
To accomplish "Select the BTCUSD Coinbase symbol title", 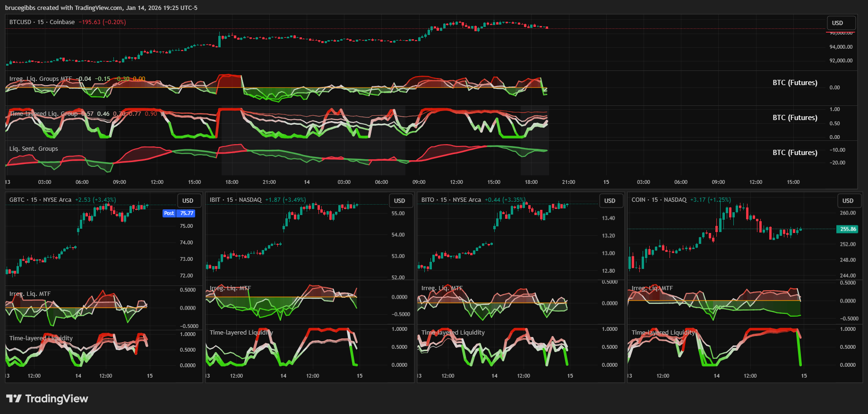I will coord(42,22).
